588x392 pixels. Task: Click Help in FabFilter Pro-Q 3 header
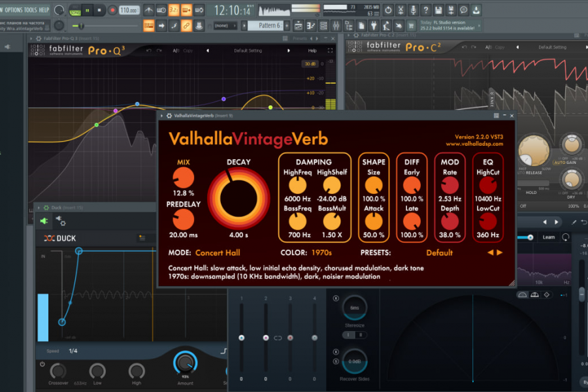312,51
